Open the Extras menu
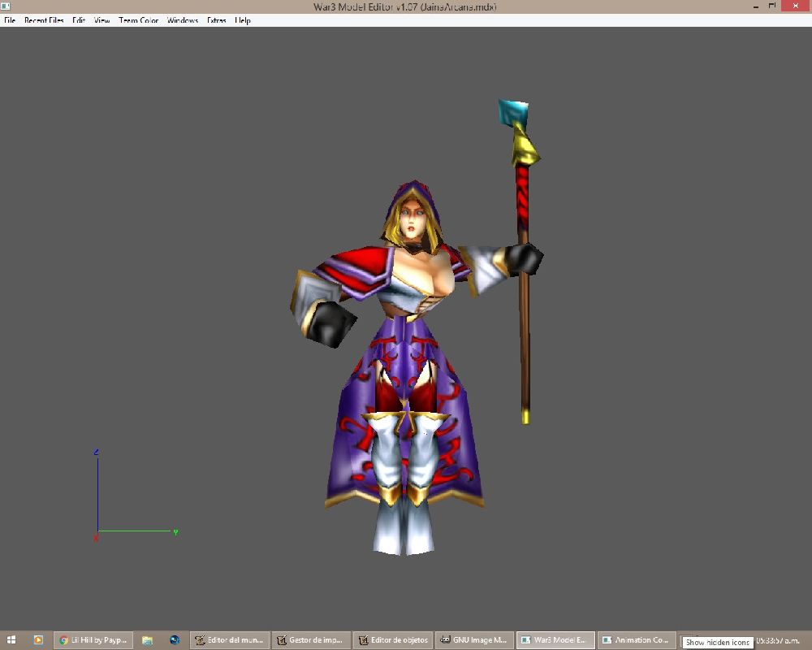This screenshot has height=650, width=812. tap(217, 20)
